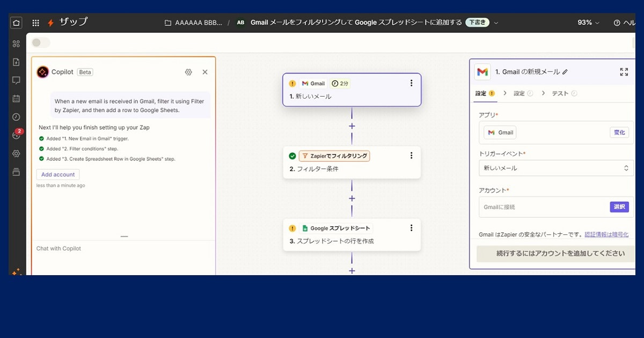The width and height of the screenshot is (644, 338).
Task: Select the フィルター条件 step card
Action: (352, 162)
